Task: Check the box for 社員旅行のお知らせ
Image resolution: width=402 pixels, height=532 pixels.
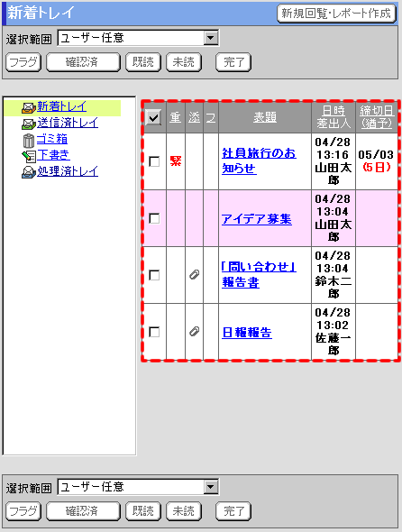Action: coord(154,161)
